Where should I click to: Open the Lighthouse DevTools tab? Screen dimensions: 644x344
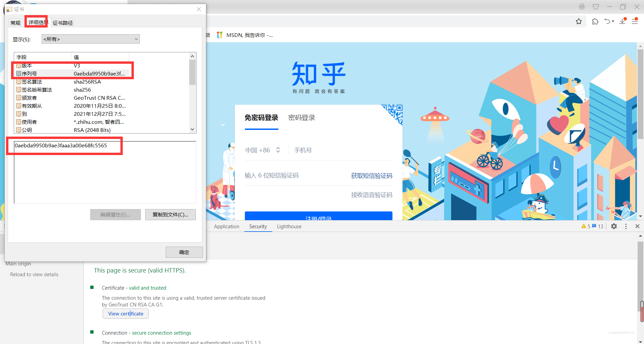click(x=289, y=227)
